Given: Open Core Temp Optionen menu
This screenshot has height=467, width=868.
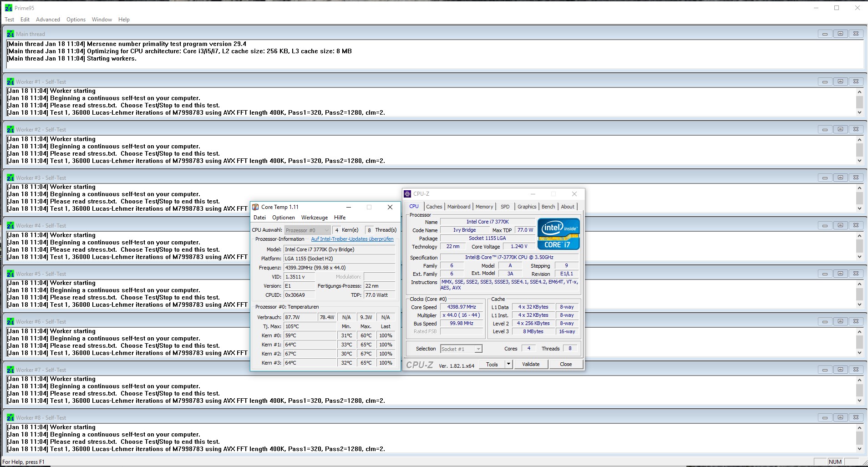Looking at the screenshot, I should [284, 218].
